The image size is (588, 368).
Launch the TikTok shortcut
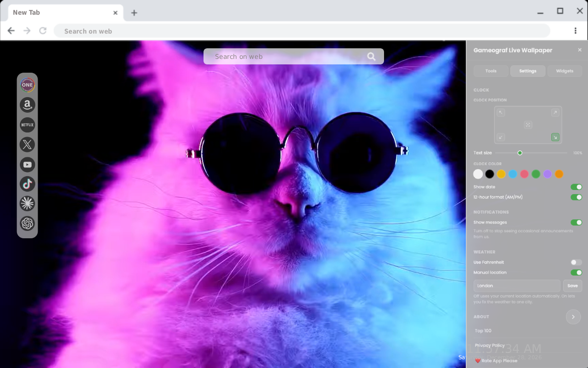tap(28, 184)
